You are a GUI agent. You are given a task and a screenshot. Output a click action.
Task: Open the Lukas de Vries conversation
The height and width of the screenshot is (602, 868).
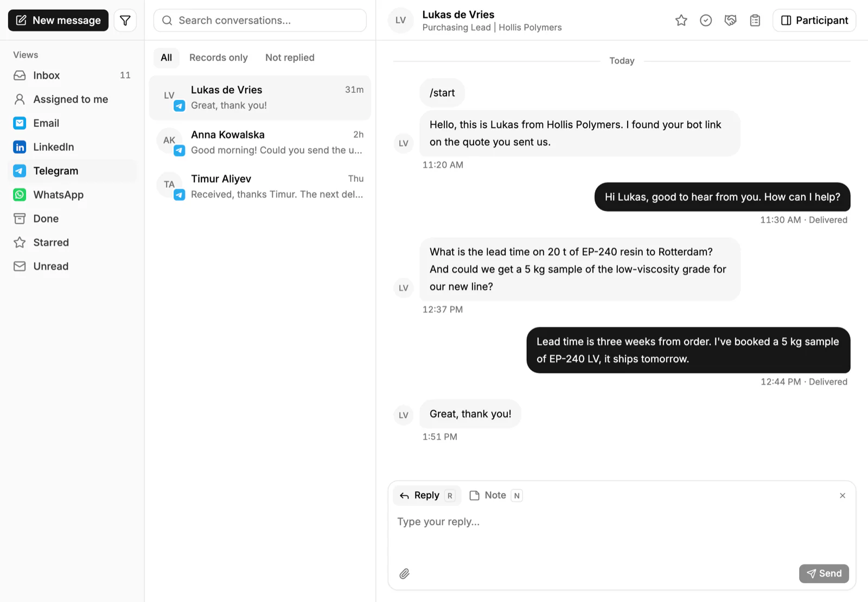click(x=260, y=98)
